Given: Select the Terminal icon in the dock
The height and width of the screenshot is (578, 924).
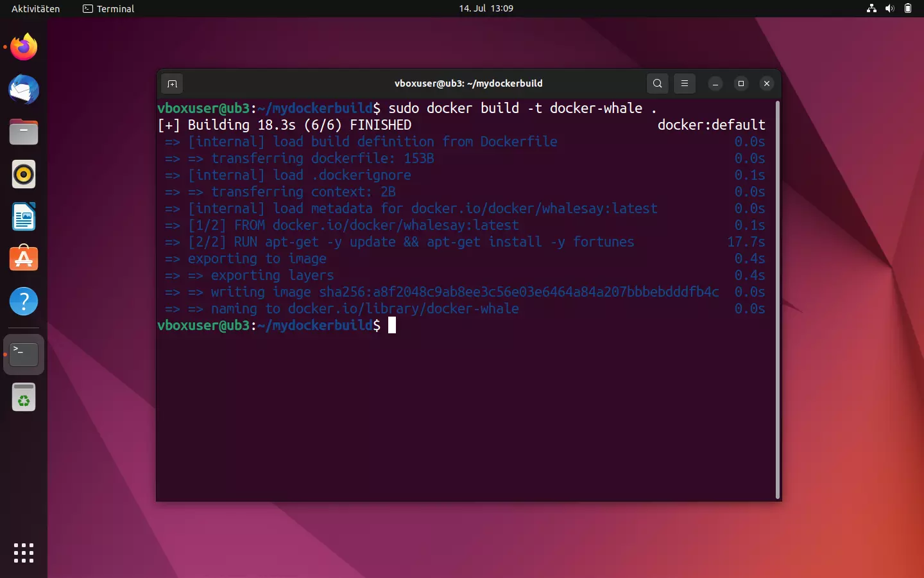Looking at the screenshot, I should pyautogui.click(x=23, y=354).
